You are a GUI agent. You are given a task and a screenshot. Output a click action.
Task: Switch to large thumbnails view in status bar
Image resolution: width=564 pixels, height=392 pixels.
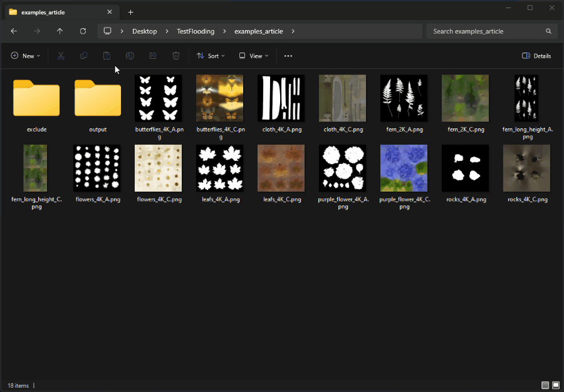(556, 385)
